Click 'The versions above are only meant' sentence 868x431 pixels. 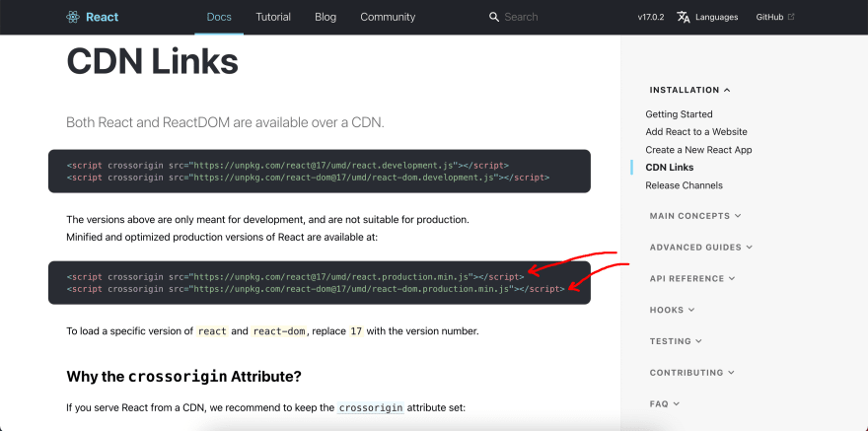[268, 220]
